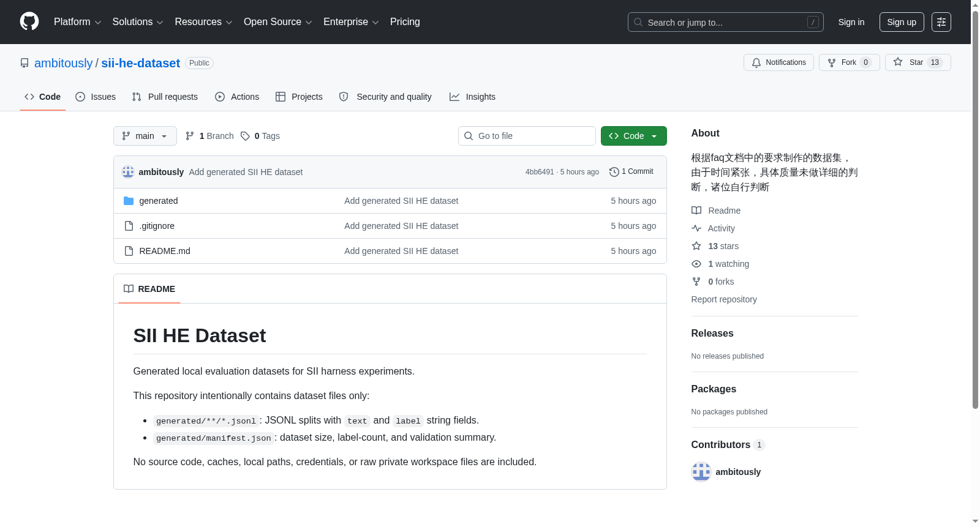
Task: Click ambitously avatar in commit bar
Action: pyautogui.click(x=128, y=172)
